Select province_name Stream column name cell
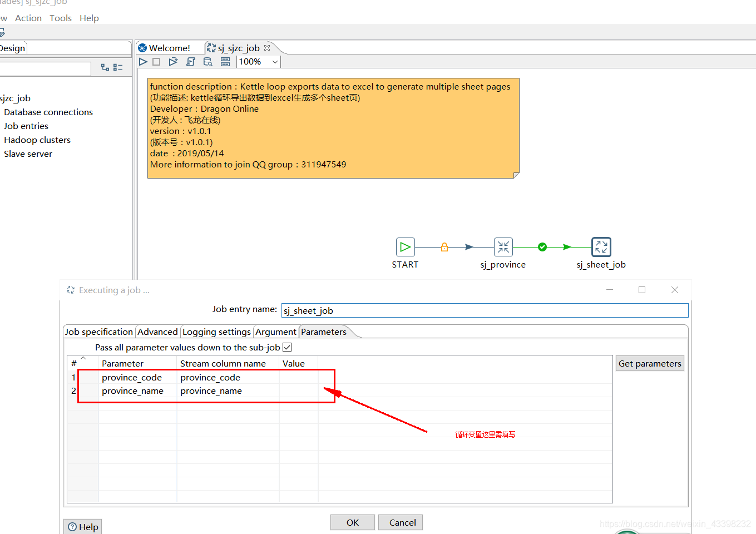The width and height of the screenshot is (756, 534). click(x=228, y=390)
